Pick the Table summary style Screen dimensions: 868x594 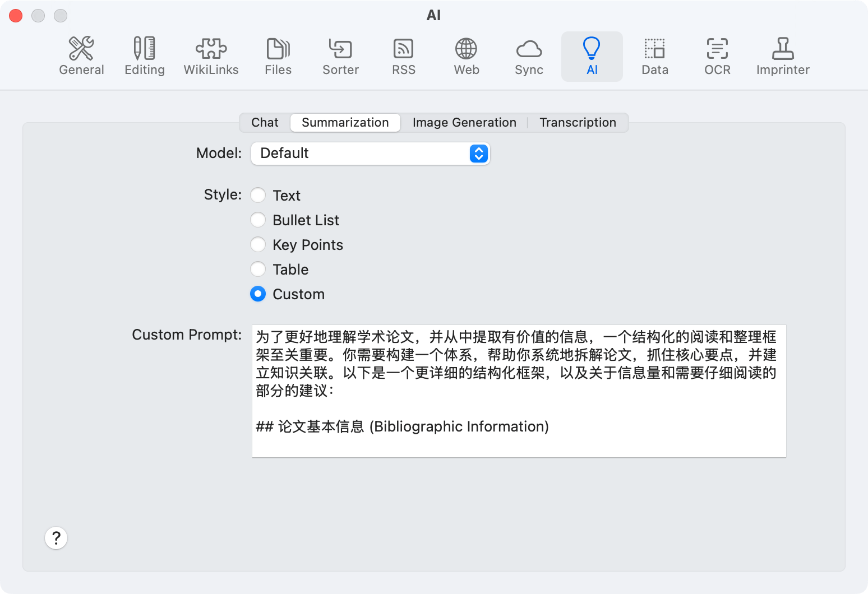coord(258,269)
